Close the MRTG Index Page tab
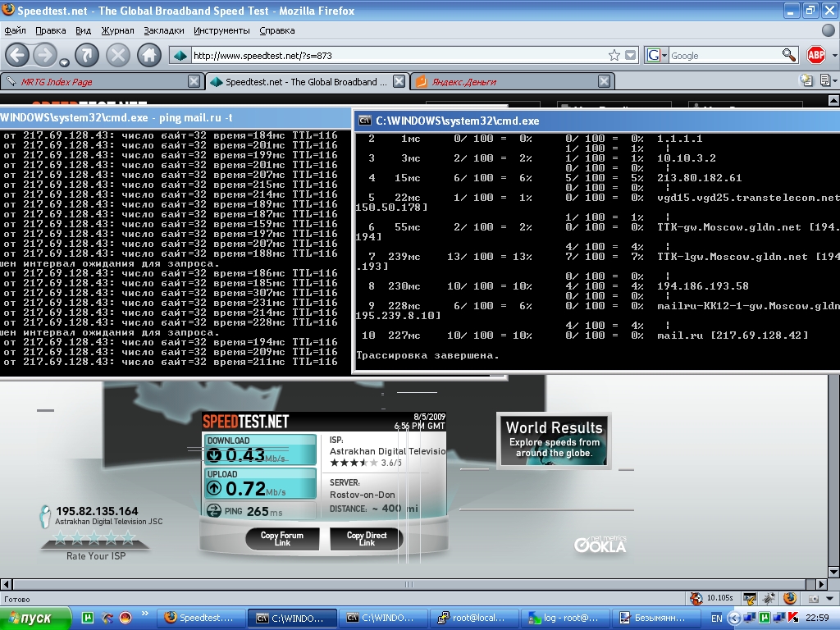Screen dimensions: 840x630 [x=194, y=81]
